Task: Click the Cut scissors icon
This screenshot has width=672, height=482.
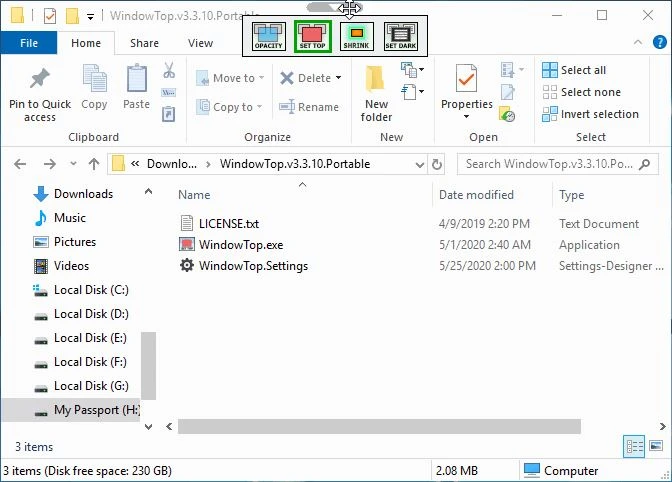Action: click(169, 71)
